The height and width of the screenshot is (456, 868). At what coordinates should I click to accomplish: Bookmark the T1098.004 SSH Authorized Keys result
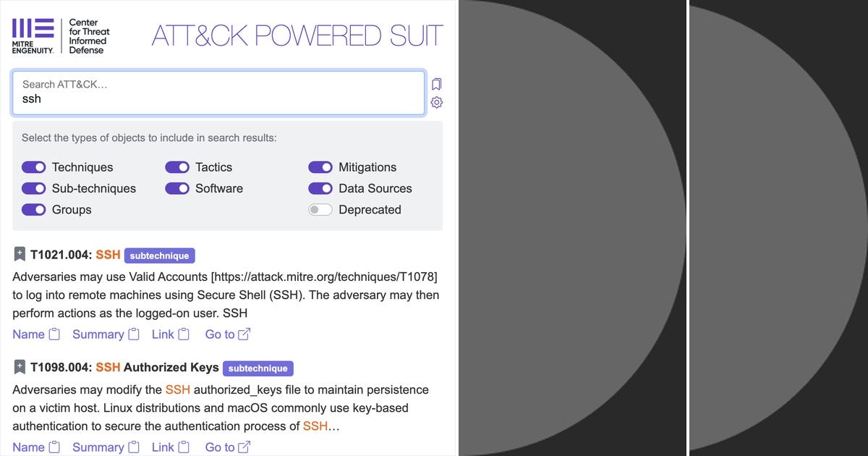coord(20,366)
